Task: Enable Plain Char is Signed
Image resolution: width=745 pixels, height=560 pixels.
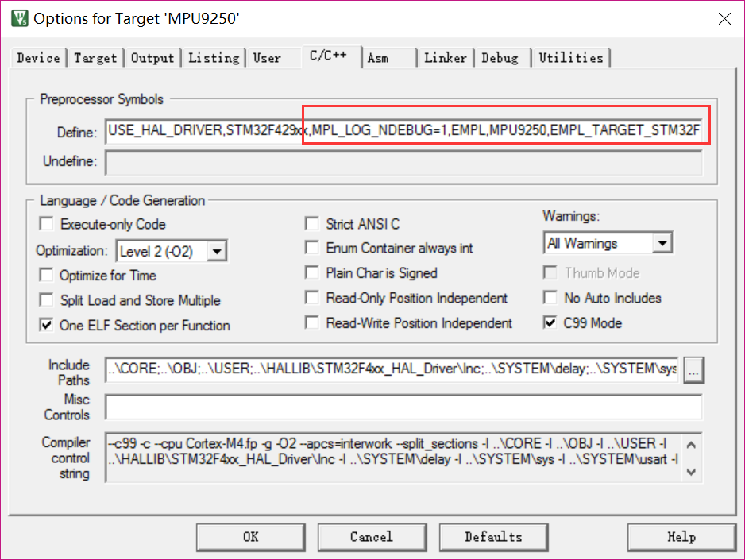Action: point(312,272)
